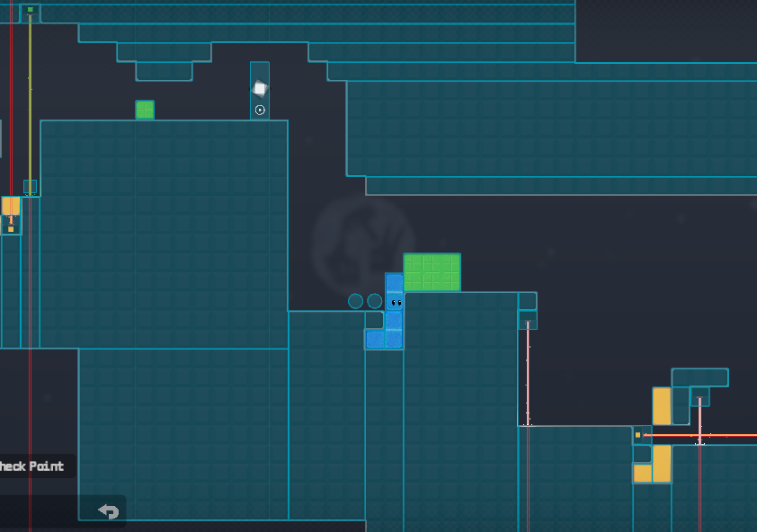The height and width of the screenshot is (532, 757).
Task: Click the blue tail segment at the character's bottom-left
Action: click(375, 340)
